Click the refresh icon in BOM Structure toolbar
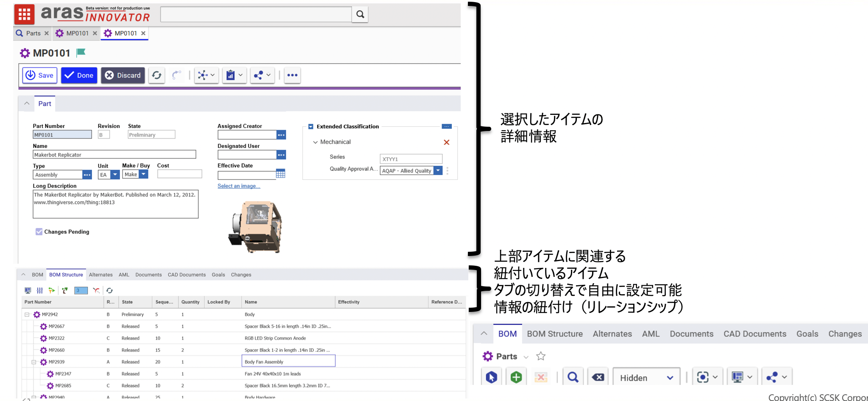 pyautogui.click(x=109, y=290)
